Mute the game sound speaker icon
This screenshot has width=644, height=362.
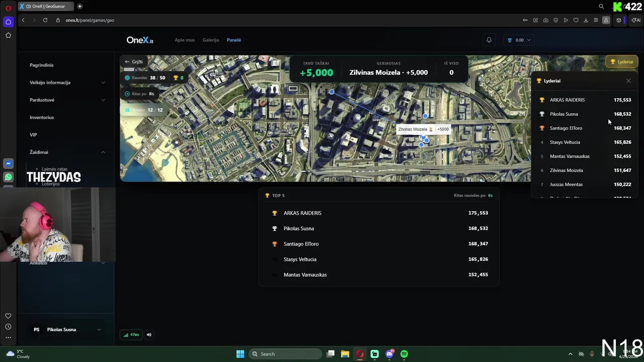pos(149,334)
